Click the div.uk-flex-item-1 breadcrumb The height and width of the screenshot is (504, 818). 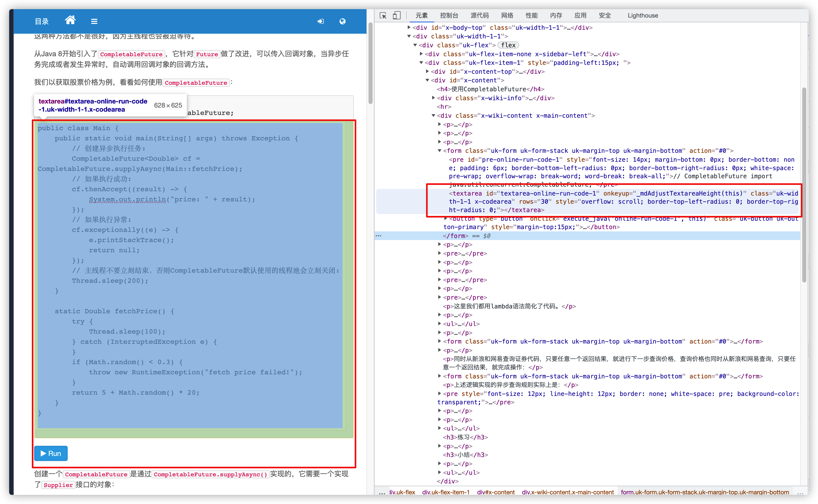[446, 492]
